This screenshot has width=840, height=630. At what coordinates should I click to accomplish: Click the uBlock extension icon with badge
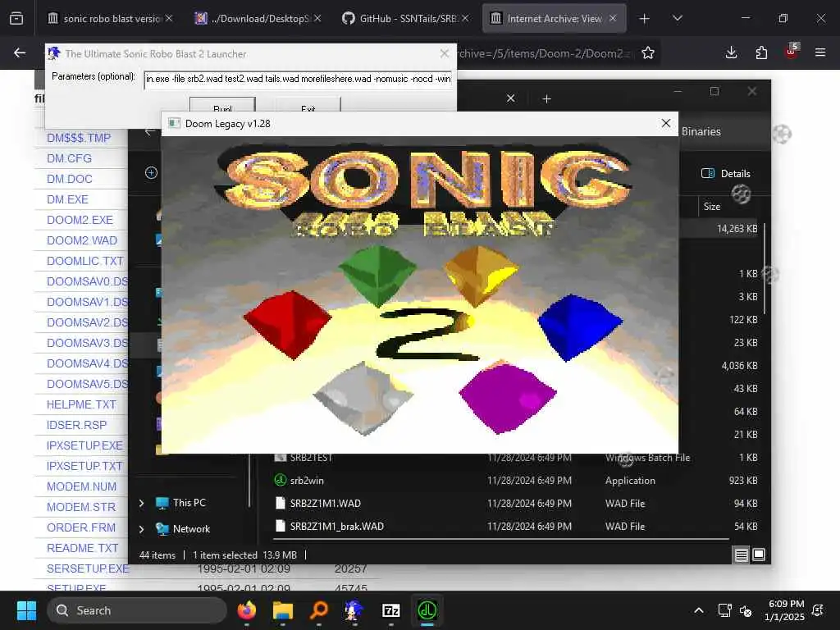792,52
